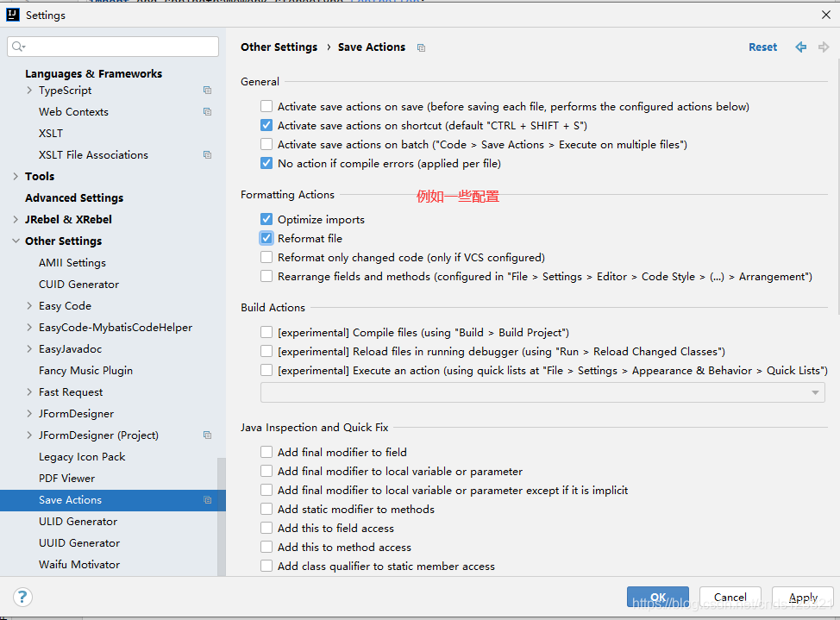Select Web Contexts in settings tree
840x620 pixels.
tap(73, 111)
